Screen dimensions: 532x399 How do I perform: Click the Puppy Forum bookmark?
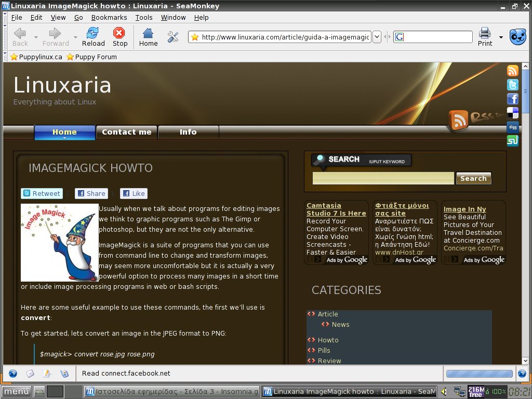click(91, 57)
